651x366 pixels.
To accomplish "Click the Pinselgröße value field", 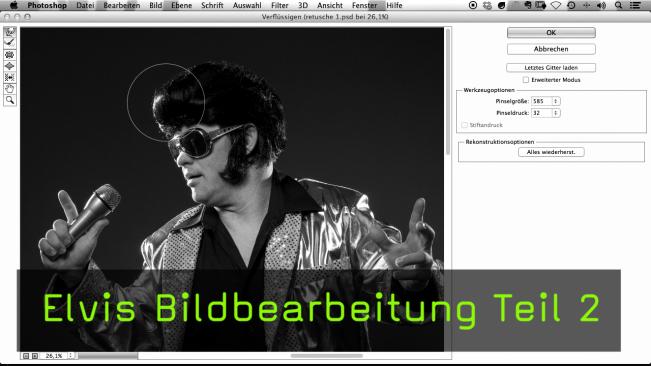I will point(541,101).
